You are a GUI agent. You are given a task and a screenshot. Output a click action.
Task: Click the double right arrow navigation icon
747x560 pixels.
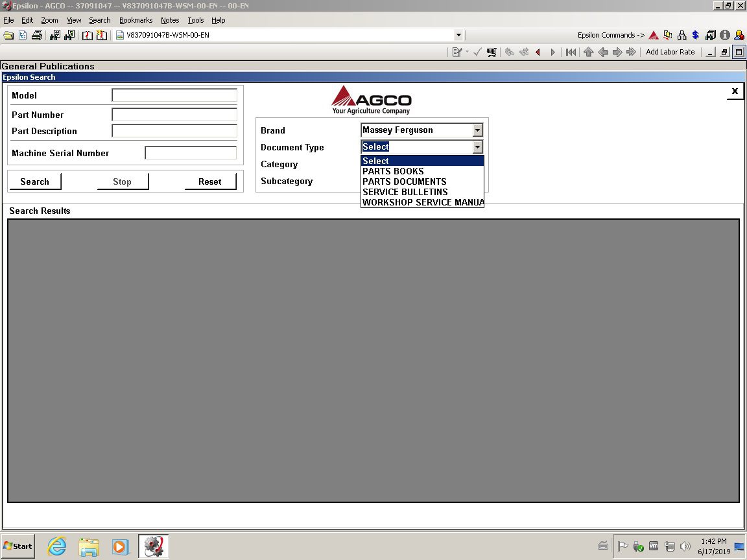(x=631, y=52)
